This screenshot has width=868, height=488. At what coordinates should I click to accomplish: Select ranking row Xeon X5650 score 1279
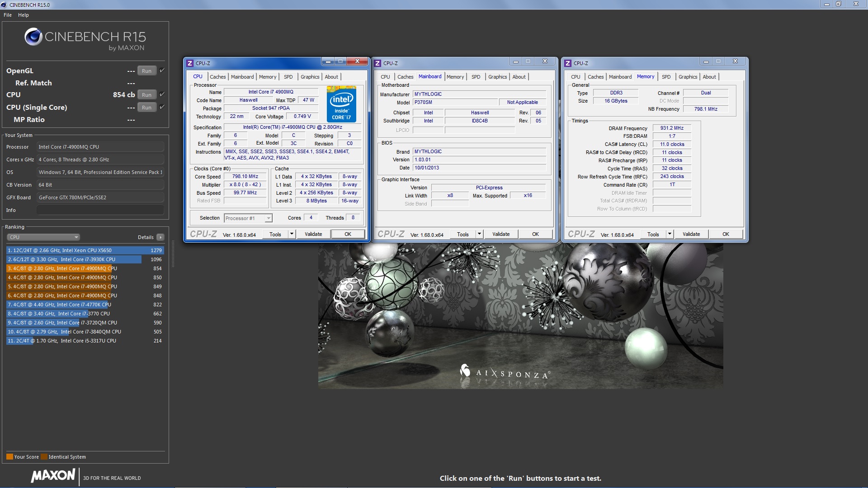point(85,250)
